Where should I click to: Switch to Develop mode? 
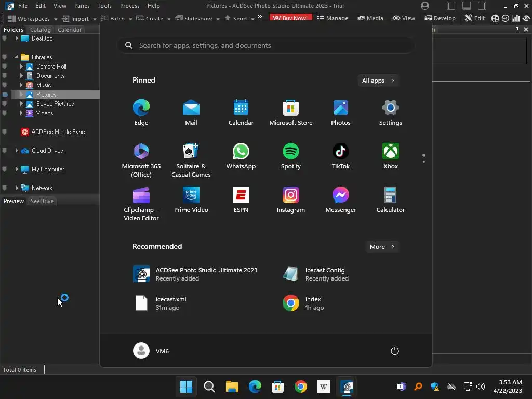440,18
